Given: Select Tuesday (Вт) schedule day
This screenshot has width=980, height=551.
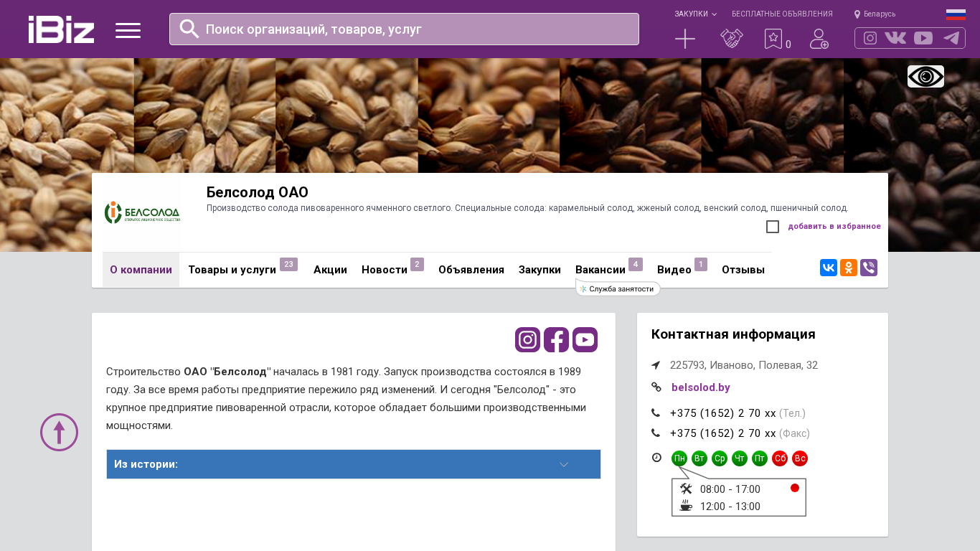Looking at the screenshot, I should (x=699, y=458).
